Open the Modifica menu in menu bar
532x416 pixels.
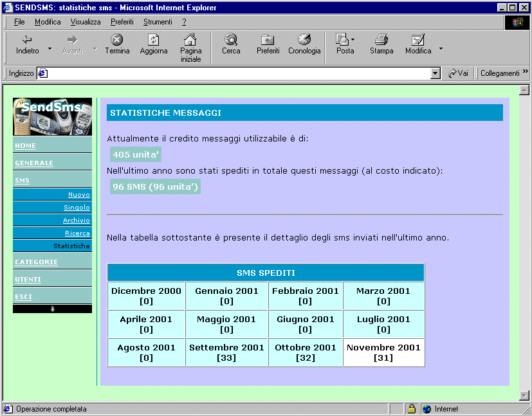click(48, 22)
